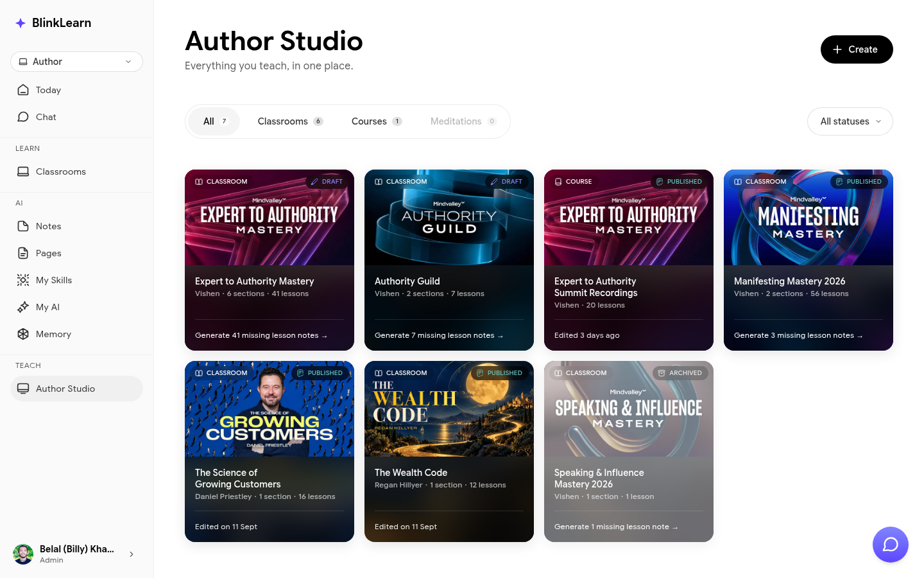Open the All statuses filter dropdown
The image size is (924, 578).
[x=850, y=121]
